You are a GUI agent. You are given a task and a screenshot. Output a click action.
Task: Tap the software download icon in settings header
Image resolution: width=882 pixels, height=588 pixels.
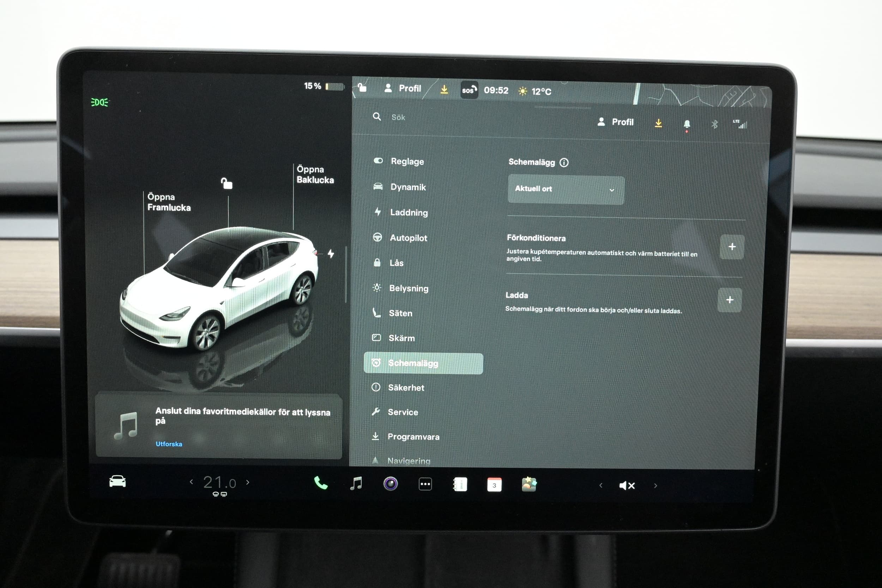pyautogui.click(x=658, y=123)
